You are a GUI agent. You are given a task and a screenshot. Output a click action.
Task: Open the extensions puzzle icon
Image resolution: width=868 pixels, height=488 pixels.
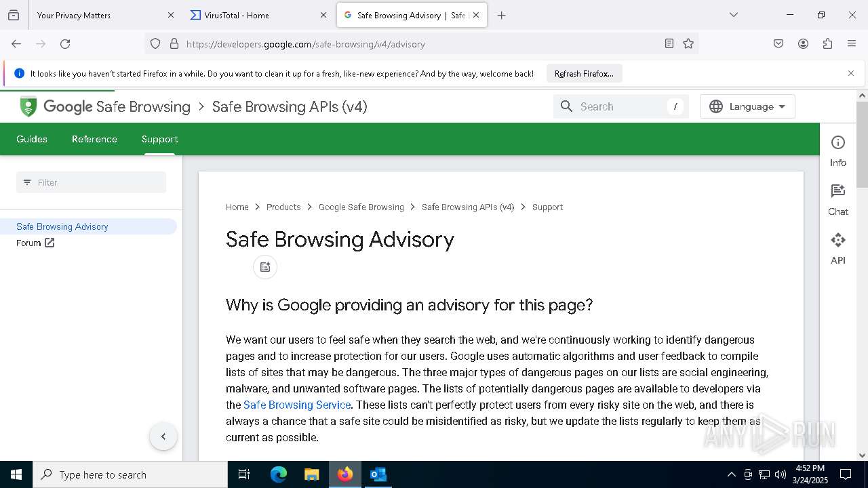pyautogui.click(x=827, y=44)
